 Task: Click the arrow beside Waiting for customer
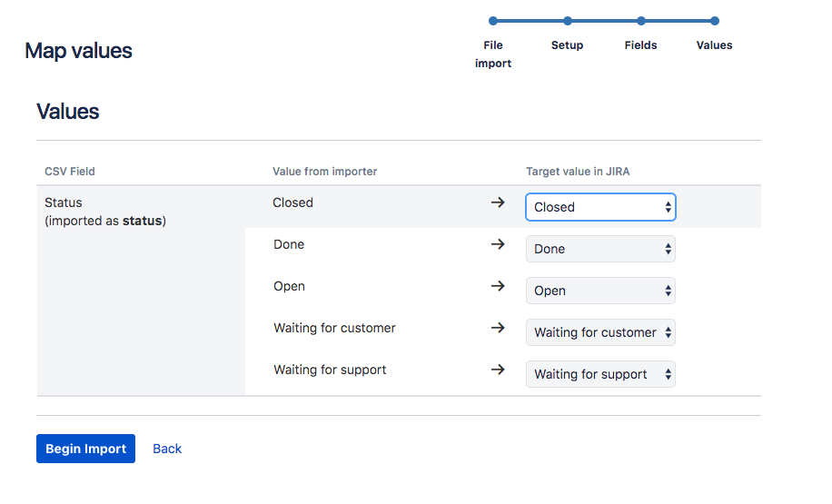(498, 328)
